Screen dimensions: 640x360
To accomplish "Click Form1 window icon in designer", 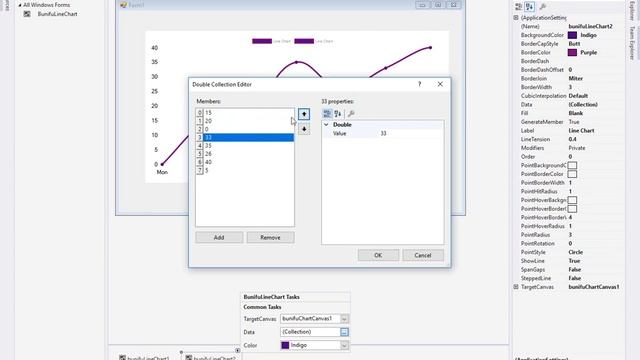I will point(123,5).
